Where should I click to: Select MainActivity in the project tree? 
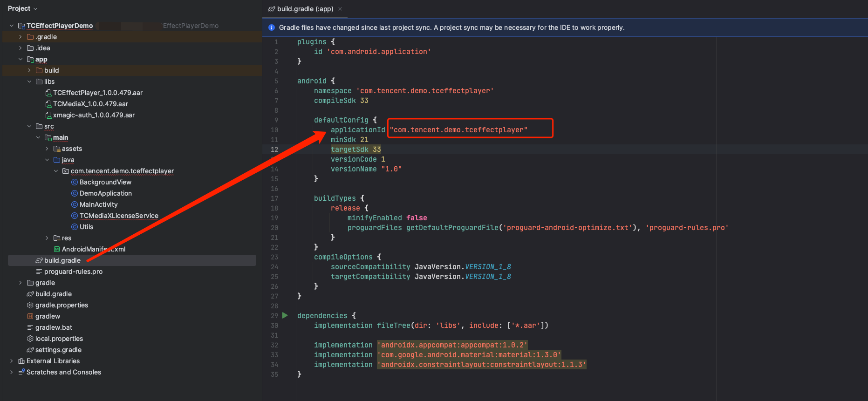(98, 204)
